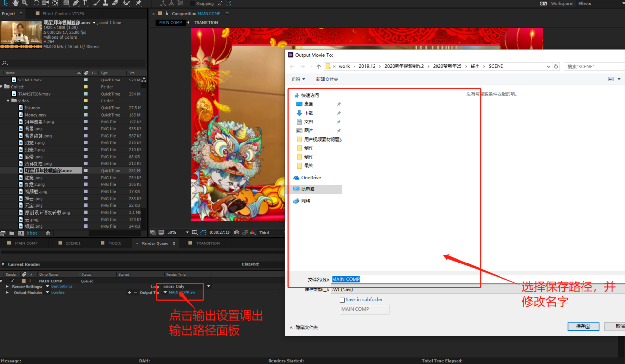Click the refresh button in Output Movie dialog
Screen dimensions: 625x364
[556, 66]
